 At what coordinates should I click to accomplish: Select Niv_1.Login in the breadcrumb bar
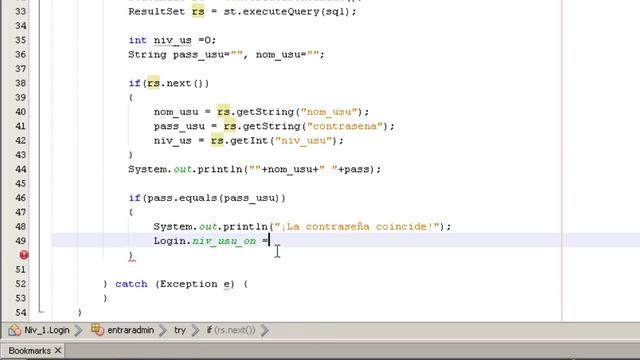tap(47, 330)
